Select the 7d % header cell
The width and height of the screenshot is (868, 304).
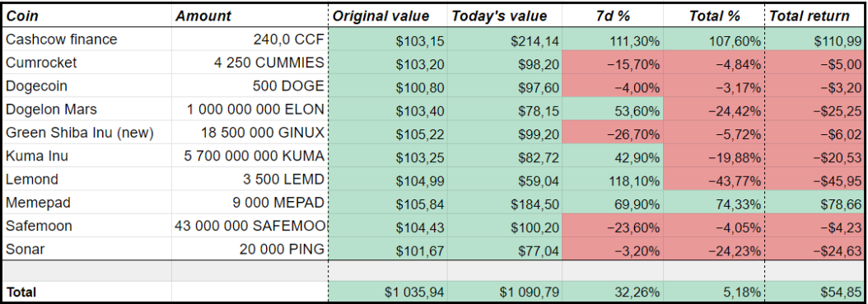coord(612,16)
